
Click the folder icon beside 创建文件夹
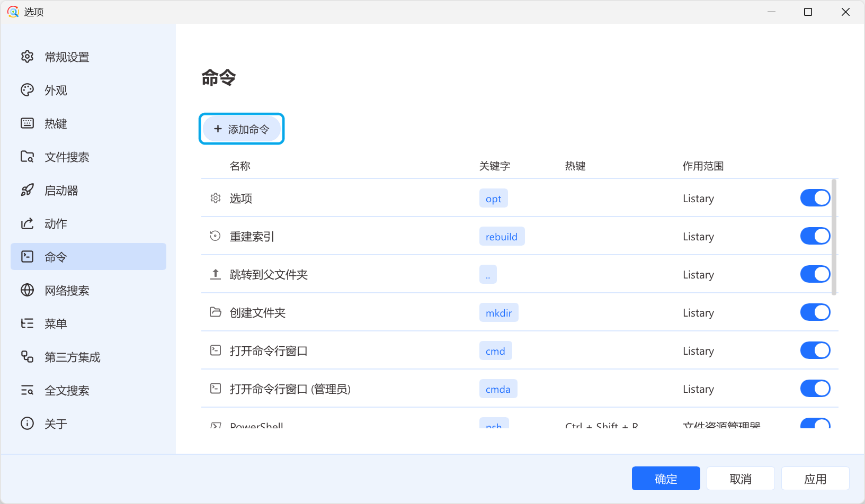tap(216, 312)
